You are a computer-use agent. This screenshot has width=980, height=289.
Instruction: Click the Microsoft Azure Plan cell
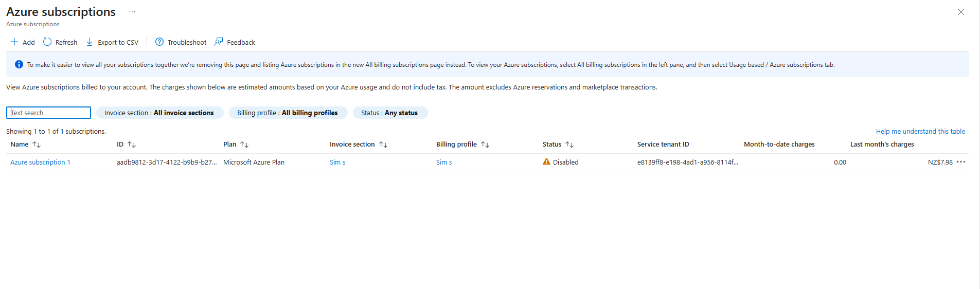[x=254, y=162]
